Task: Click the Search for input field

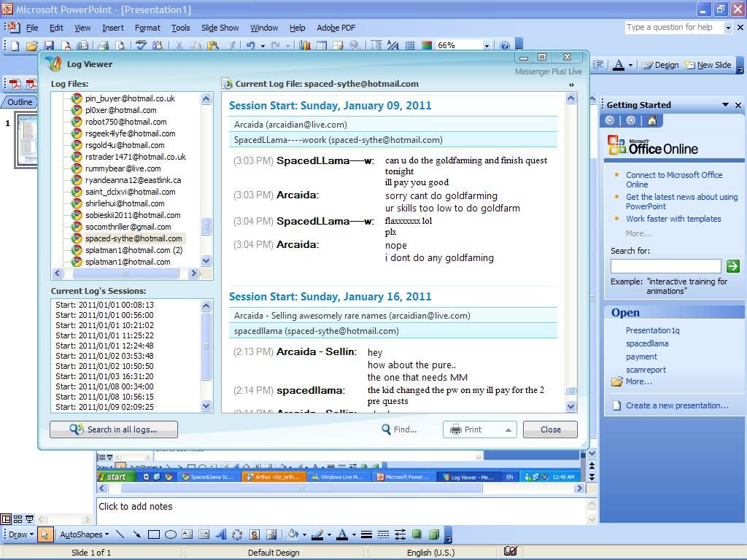Action: click(x=665, y=265)
